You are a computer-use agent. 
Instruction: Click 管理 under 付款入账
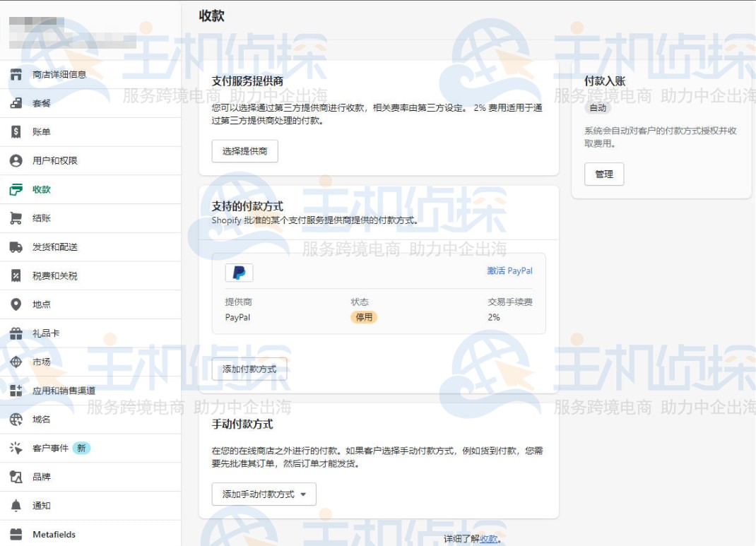click(x=603, y=174)
